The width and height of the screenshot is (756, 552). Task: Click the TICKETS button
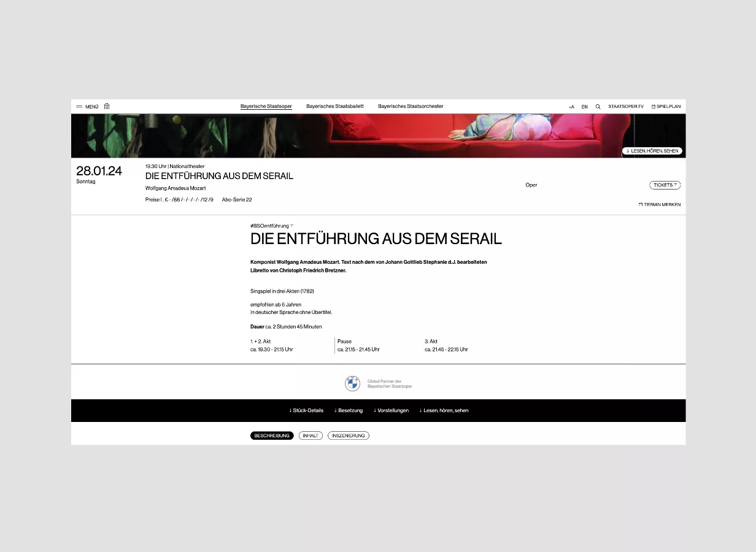(665, 185)
